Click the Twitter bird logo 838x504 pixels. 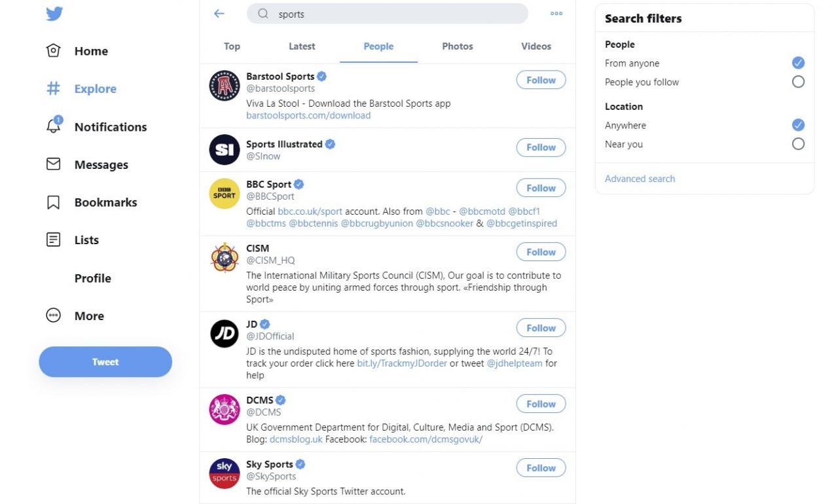[x=54, y=13]
